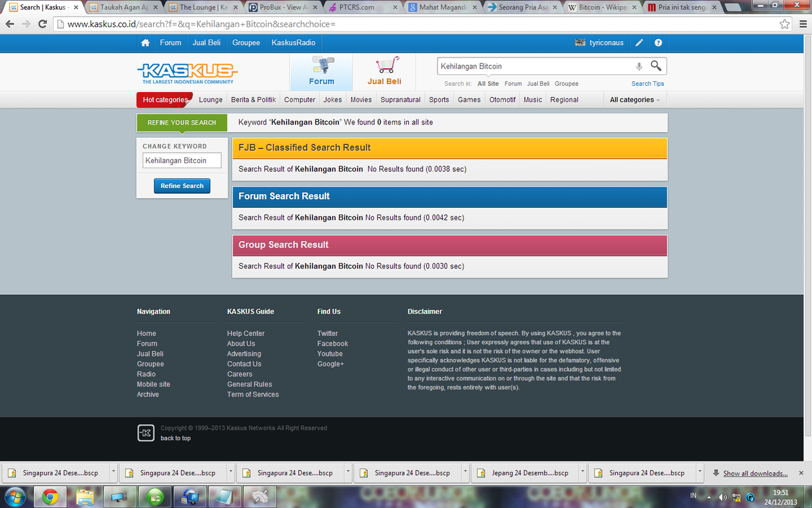The height and width of the screenshot is (508, 812).
Task: Open the Windows Start menu
Action: tap(15, 497)
